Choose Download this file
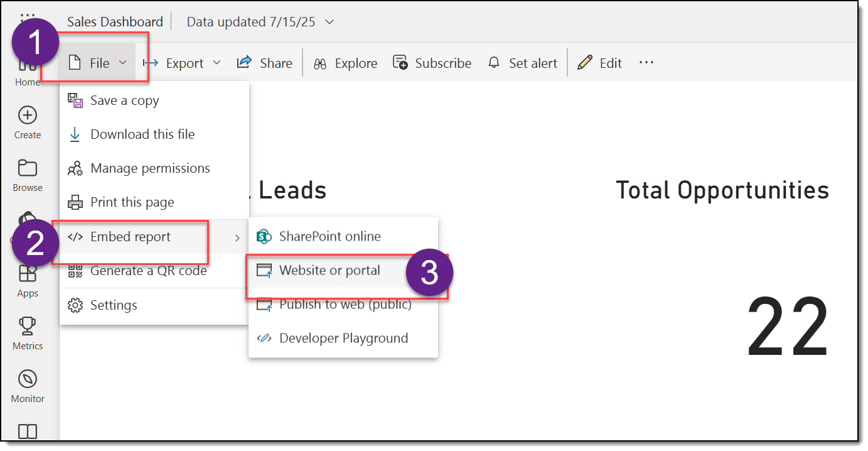The image size is (868, 451). (154, 134)
